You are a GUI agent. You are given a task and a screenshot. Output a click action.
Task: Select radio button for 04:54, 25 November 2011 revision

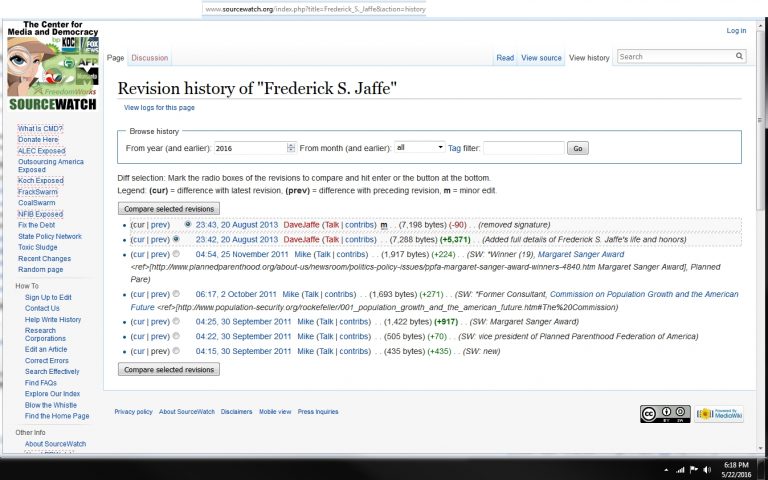pyautogui.click(x=176, y=254)
